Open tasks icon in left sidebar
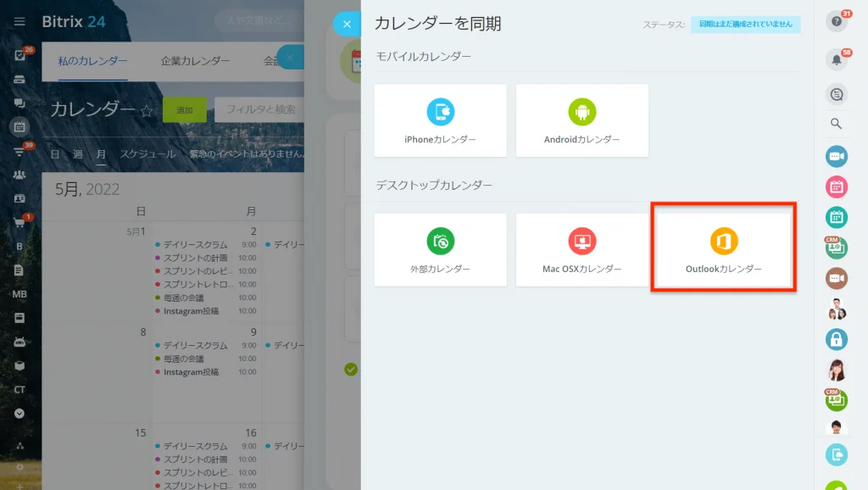Image resolution: width=868 pixels, height=490 pixels. tap(19, 55)
